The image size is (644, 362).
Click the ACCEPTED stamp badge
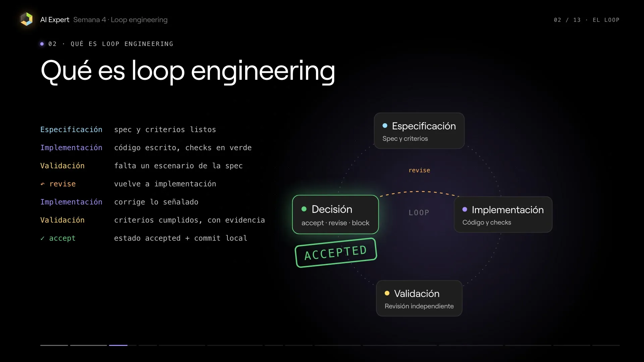click(x=336, y=253)
